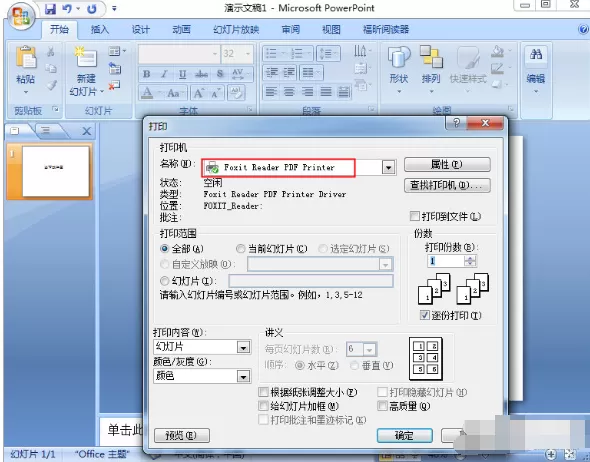Insert a bulleted list
The image size is (590, 462).
271,53
